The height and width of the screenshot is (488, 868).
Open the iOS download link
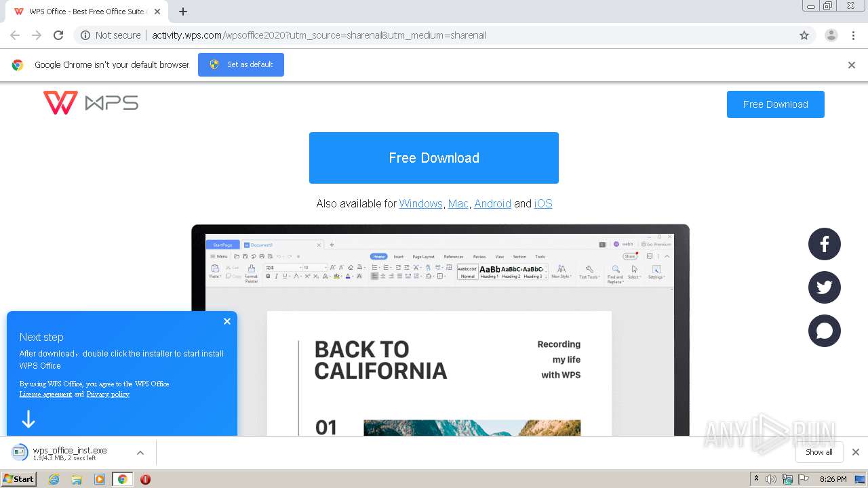[543, 203]
